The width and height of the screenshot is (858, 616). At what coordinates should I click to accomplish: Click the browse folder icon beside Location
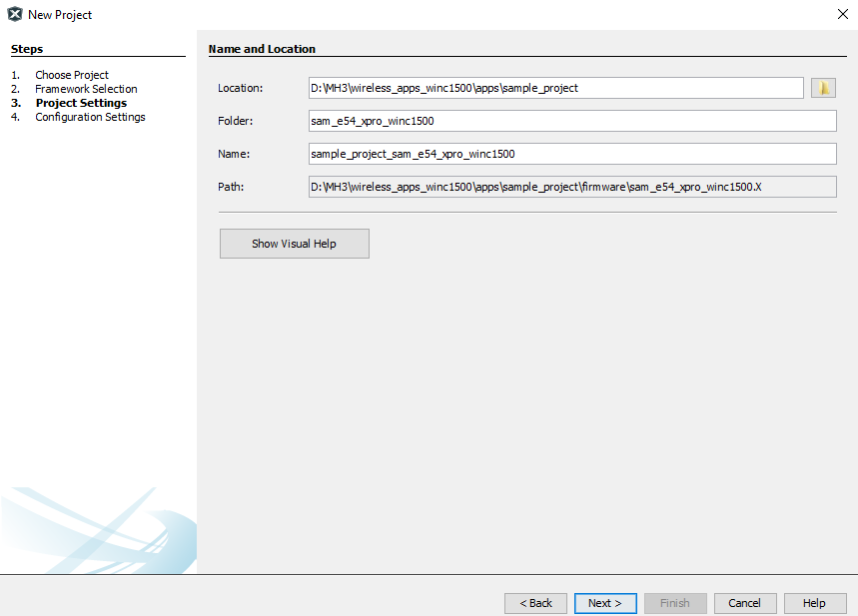(x=823, y=88)
